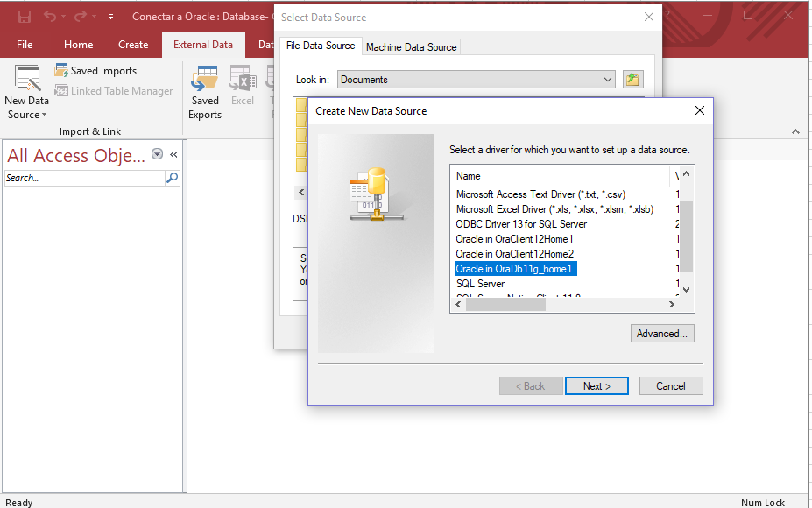
Task: Open Saved Exports
Action: coord(205,93)
